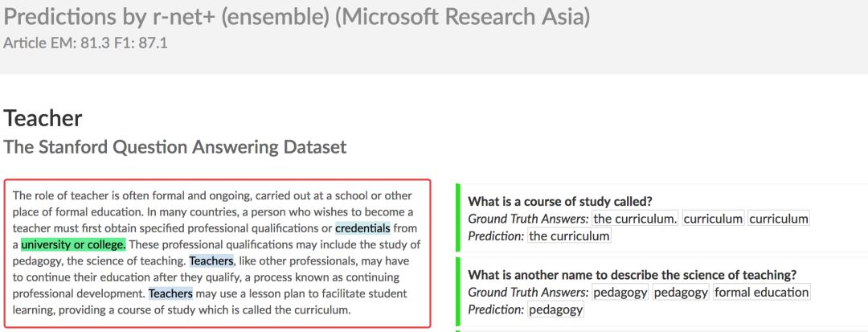The image size is (868, 332).
Task: Click highlighted "Teachers" before "may use a lesson plan"
Action: (170, 293)
